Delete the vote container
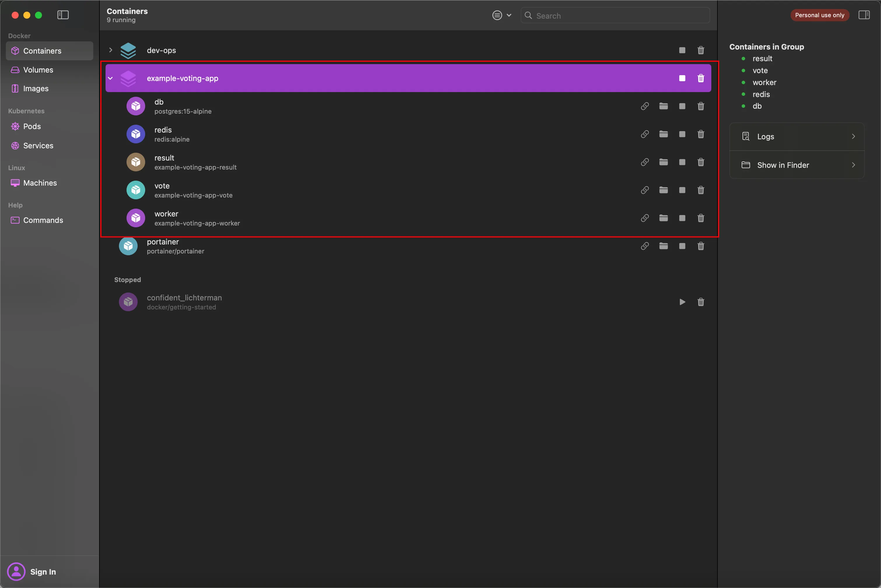881x588 pixels. click(x=701, y=190)
